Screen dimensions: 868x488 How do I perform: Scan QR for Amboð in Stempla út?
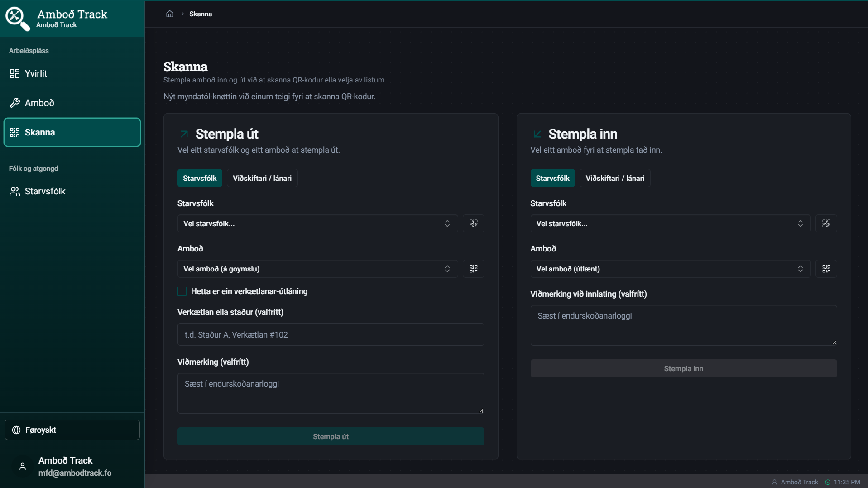(x=473, y=269)
